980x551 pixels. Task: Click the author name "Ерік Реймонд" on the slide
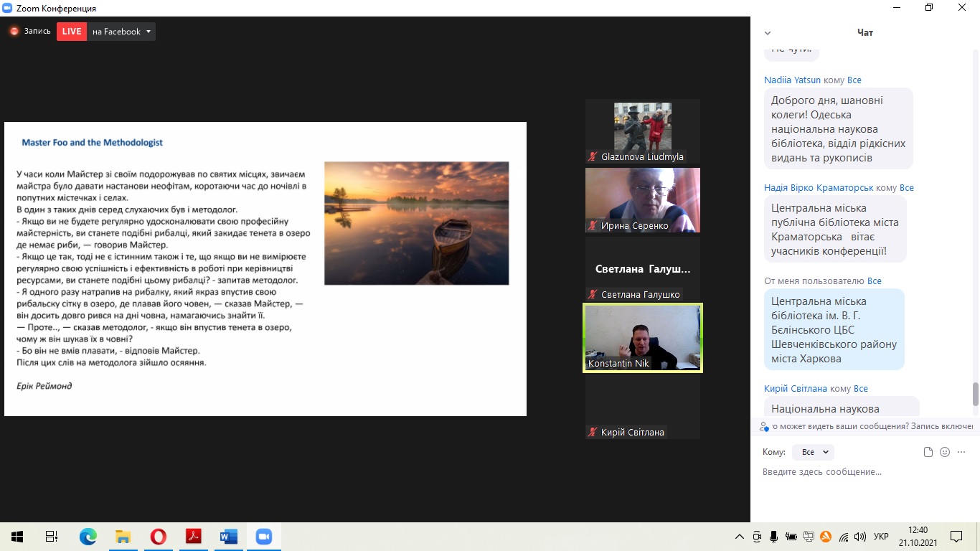coord(44,386)
